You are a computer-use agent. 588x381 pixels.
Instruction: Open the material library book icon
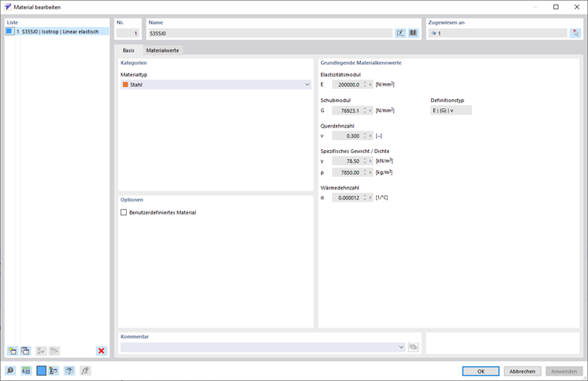(413, 33)
